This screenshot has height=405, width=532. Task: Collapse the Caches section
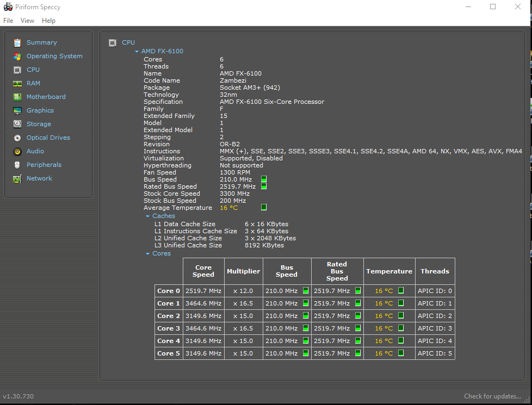pyautogui.click(x=147, y=216)
